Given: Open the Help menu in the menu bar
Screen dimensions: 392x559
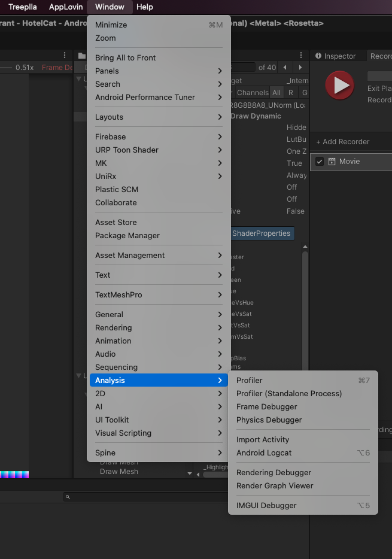Looking at the screenshot, I should coord(145,7).
